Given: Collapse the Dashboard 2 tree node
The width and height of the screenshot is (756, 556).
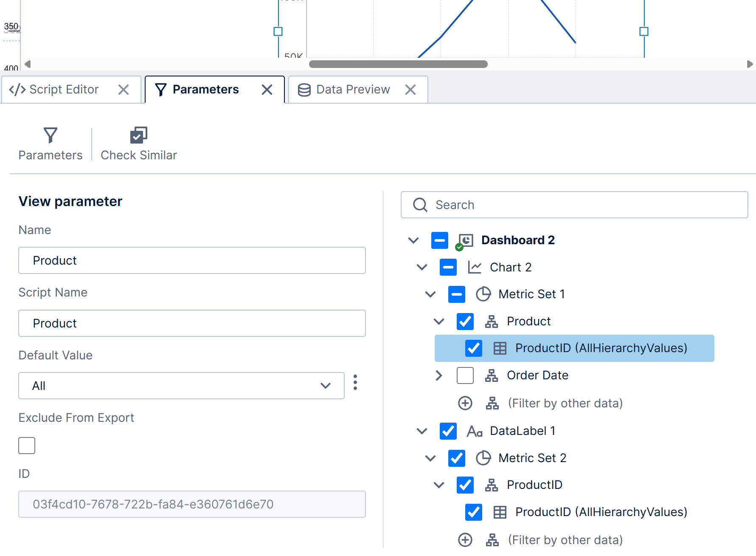Looking at the screenshot, I should 413,240.
